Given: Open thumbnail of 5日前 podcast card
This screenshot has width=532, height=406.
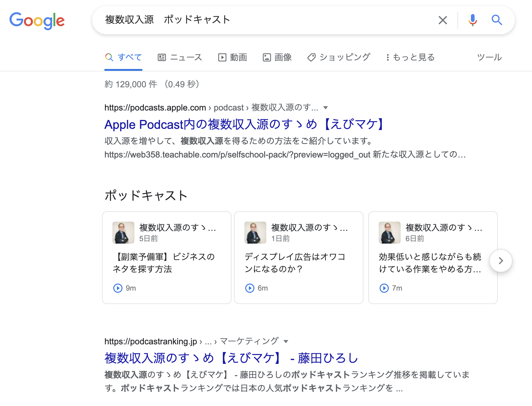Looking at the screenshot, I should coord(123,233).
